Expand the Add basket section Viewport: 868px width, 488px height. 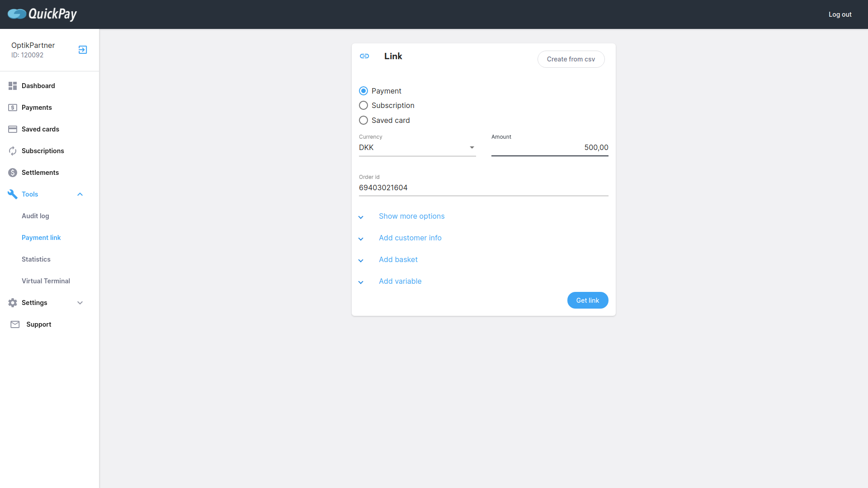coord(398,260)
